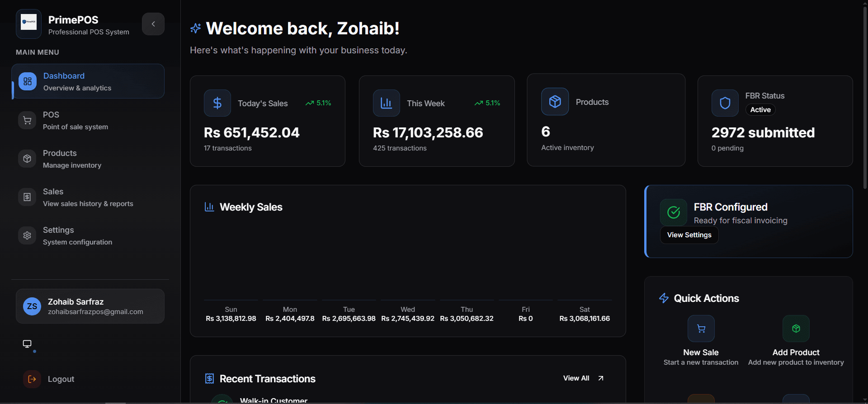Select the New Sale cart icon
The height and width of the screenshot is (404, 868).
[701, 329]
